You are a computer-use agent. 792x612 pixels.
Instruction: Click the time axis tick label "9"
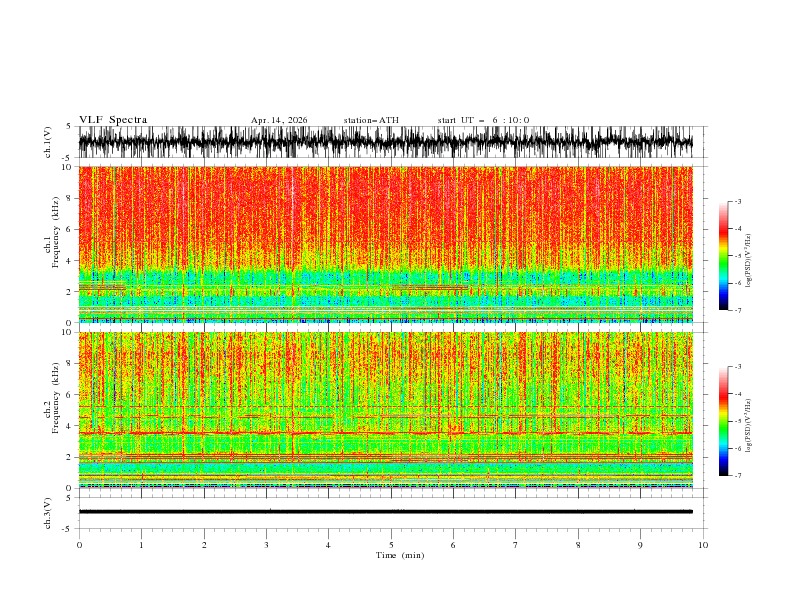640,545
